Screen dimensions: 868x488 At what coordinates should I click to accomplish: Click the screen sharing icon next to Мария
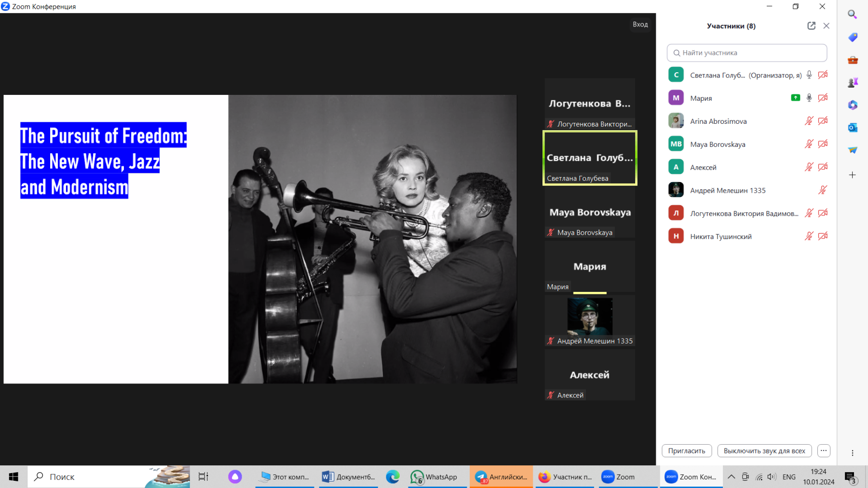coord(795,98)
